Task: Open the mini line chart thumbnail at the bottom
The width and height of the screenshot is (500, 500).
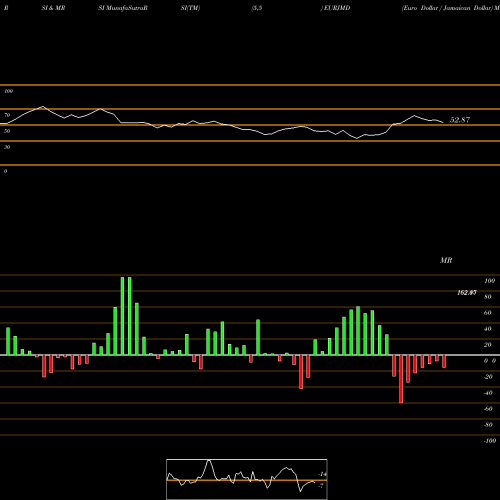Action: point(247,479)
